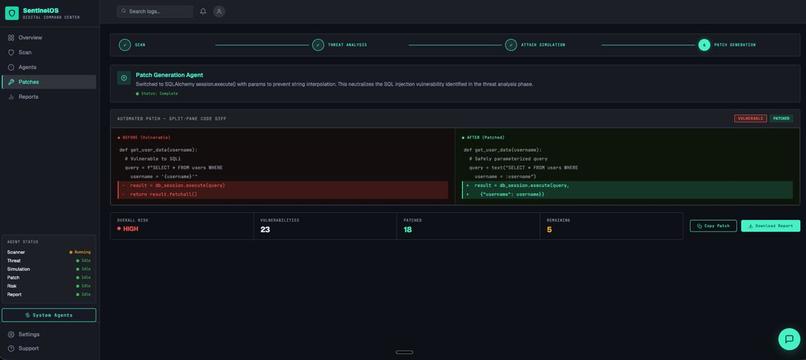Click the bottom panel drag handle
The width and height of the screenshot is (806, 360).
(405, 352)
